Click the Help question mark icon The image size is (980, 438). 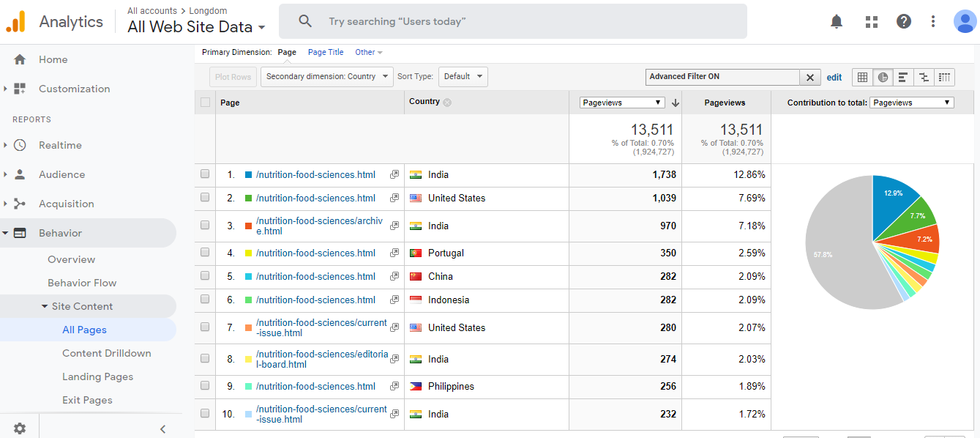pyautogui.click(x=904, y=21)
